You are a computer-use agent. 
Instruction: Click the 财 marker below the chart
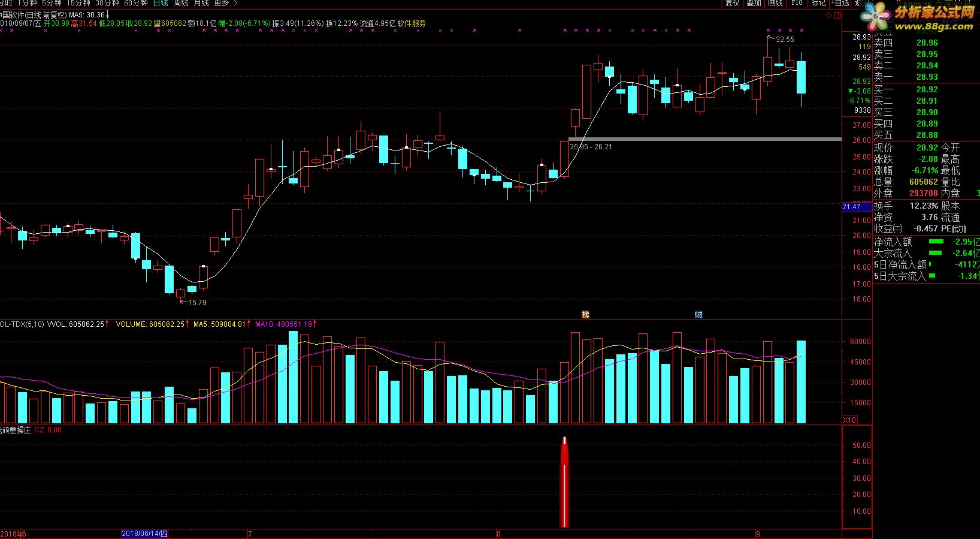click(698, 314)
